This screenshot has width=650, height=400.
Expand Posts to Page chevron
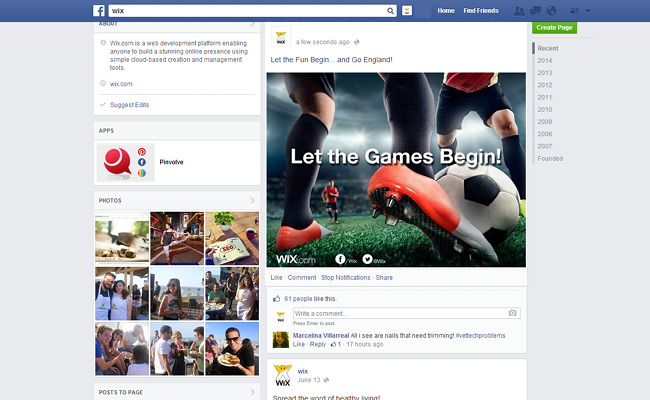pyautogui.click(x=252, y=392)
